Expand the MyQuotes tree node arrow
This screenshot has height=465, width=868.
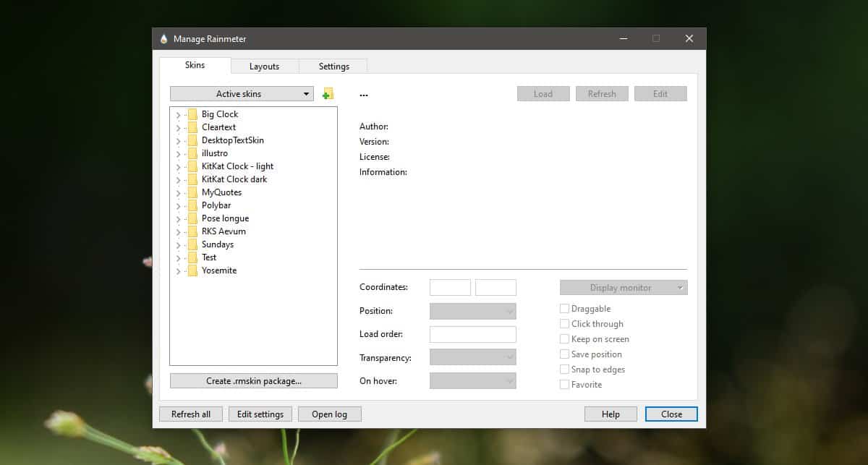click(x=178, y=192)
